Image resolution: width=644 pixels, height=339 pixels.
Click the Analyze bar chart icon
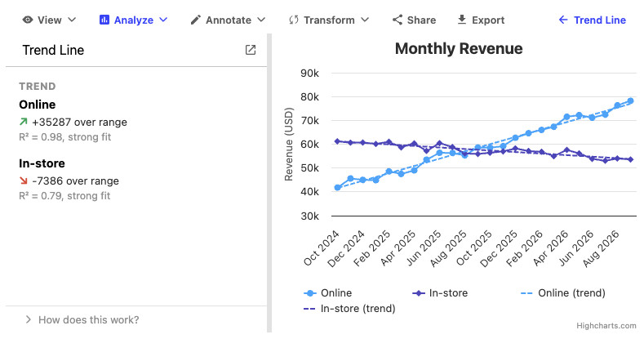point(104,20)
